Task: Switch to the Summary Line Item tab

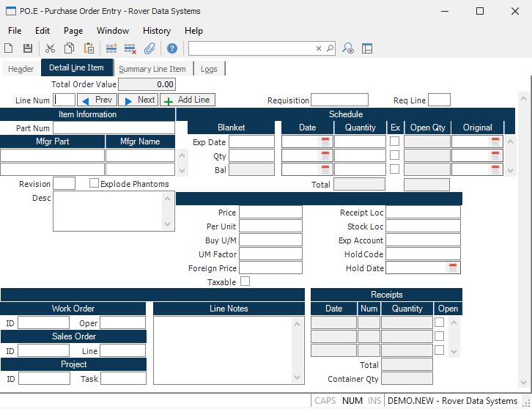Action: tap(152, 69)
